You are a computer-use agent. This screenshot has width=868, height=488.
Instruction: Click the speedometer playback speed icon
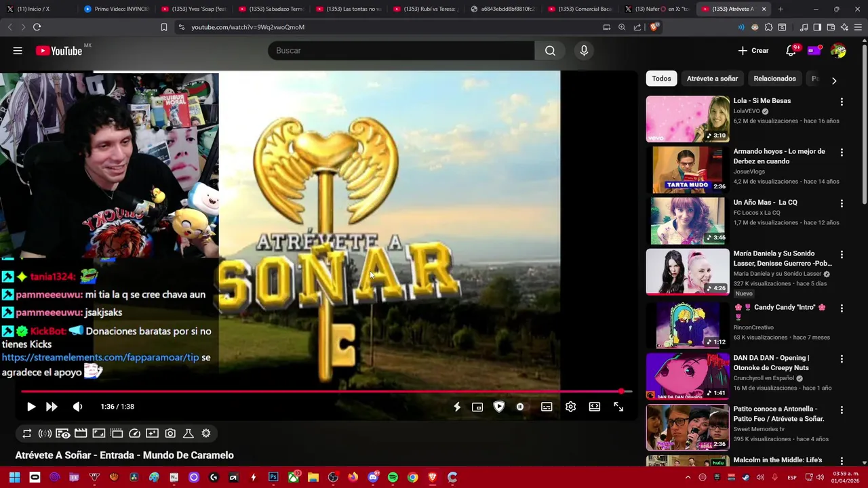coord(134,434)
